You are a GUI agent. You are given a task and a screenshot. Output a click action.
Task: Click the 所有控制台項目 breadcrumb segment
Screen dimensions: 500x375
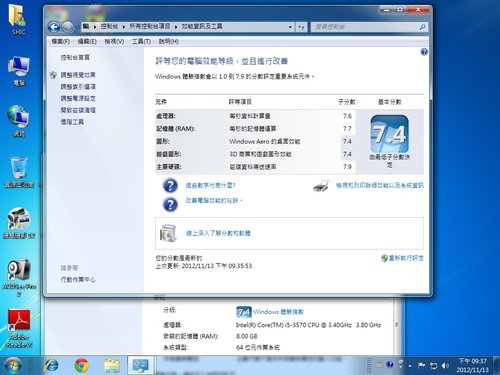coord(150,26)
